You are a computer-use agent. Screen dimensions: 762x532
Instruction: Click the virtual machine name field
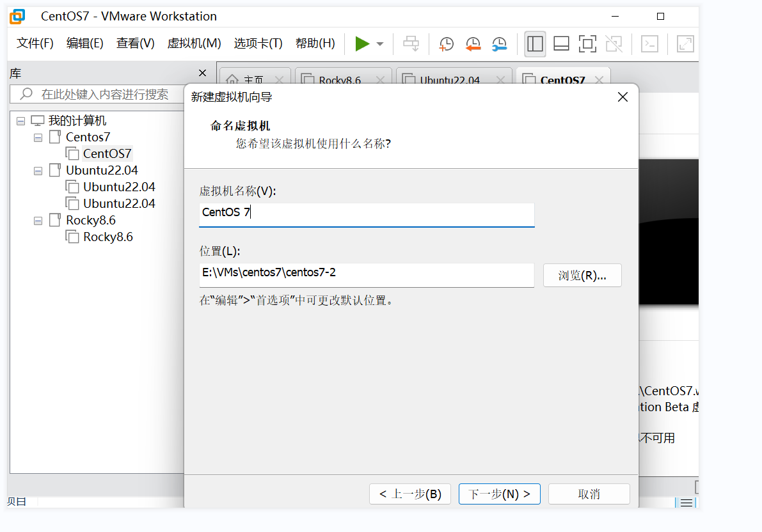pyautogui.click(x=367, y=214)
